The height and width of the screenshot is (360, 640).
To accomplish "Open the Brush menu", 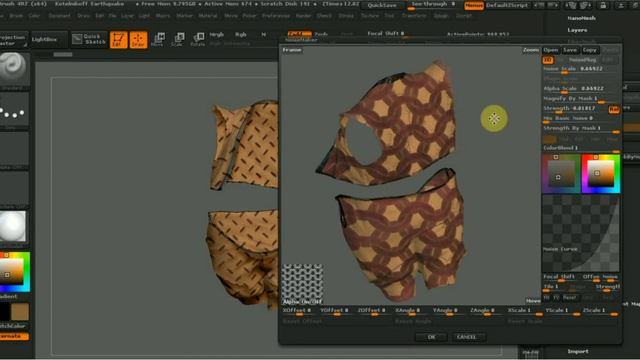I will (x=16, y=16).
